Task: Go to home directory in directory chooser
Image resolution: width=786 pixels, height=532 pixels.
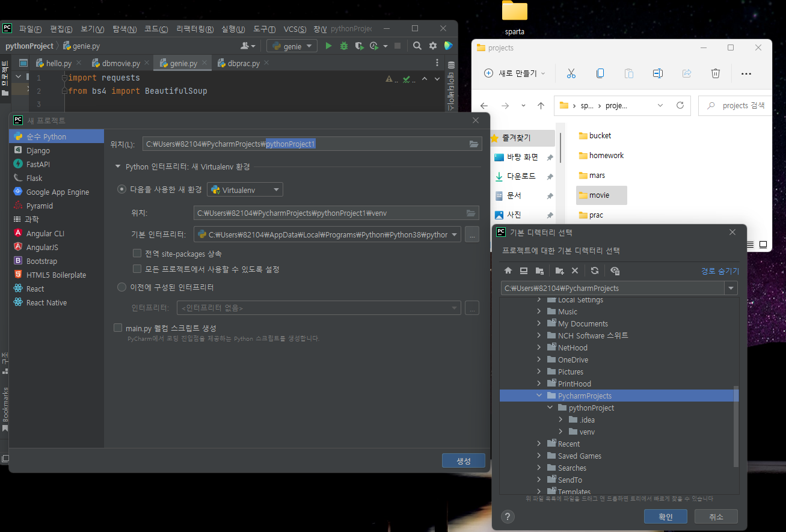Action: 508,271
